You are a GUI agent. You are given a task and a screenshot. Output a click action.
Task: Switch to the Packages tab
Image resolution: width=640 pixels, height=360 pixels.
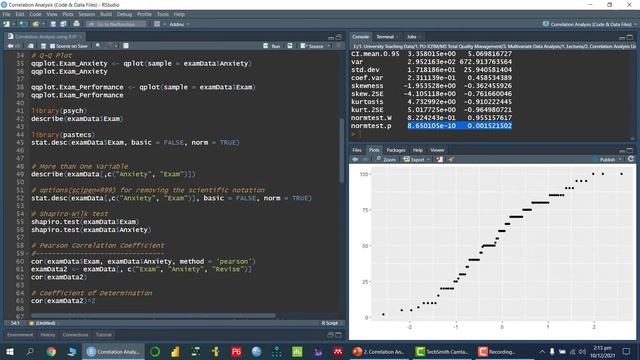point(396,150)
